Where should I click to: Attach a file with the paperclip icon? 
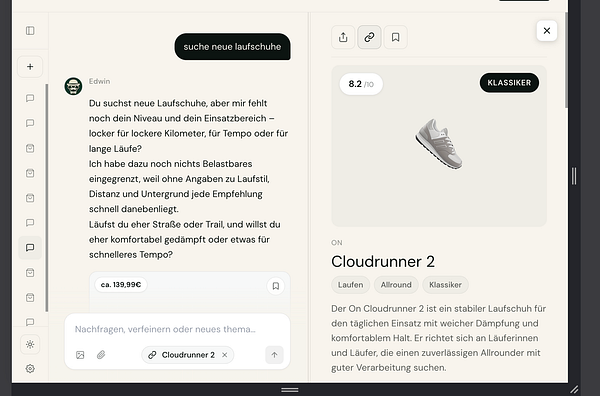(x=101, y=355)
